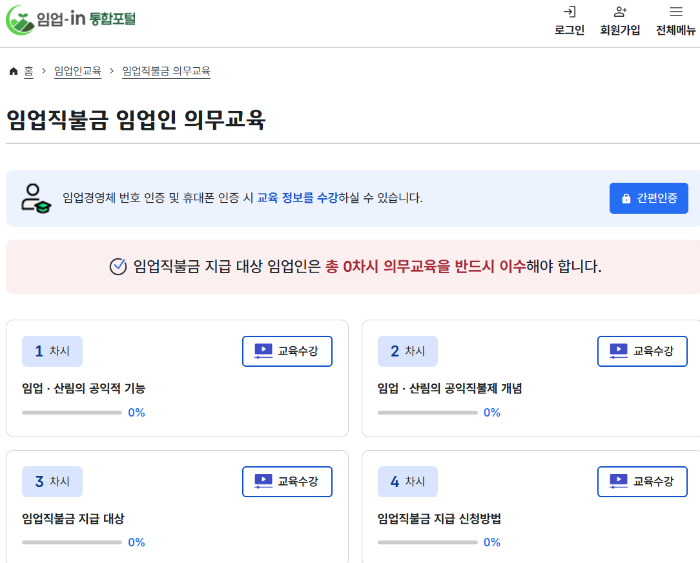
Task: Click the 0% value under 4 차시
Action: (x=492, y=542)
